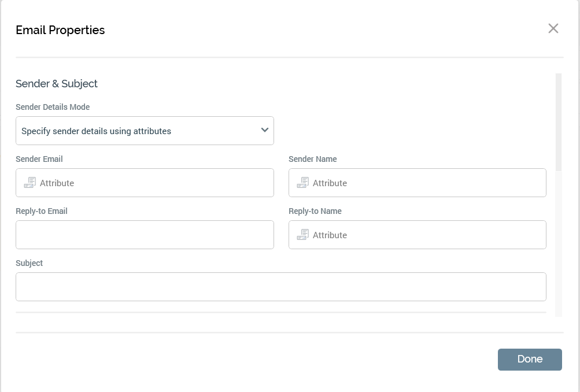Click the Attribute icon in Reply-to Name field
Screen dimensions: 580x392
point(302,234)
